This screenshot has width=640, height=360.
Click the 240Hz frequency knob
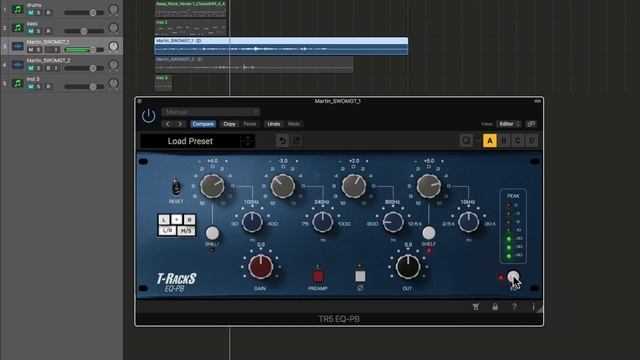click(x=322, y=222)
